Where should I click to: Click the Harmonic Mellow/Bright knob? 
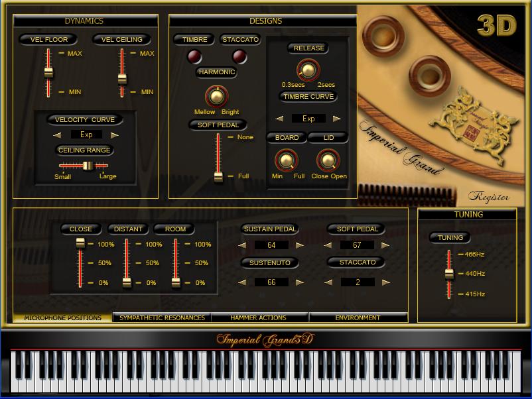pyautogui.click(x=216, y=96)
